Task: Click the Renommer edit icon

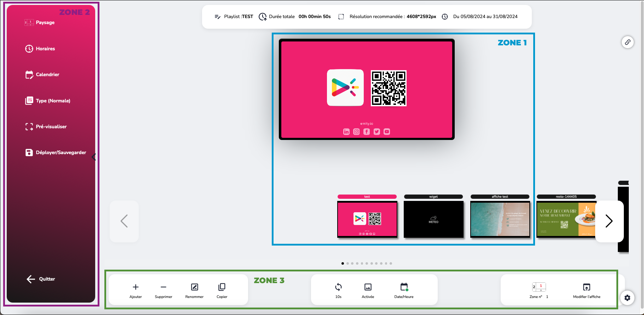Action: tap(194, 287)
